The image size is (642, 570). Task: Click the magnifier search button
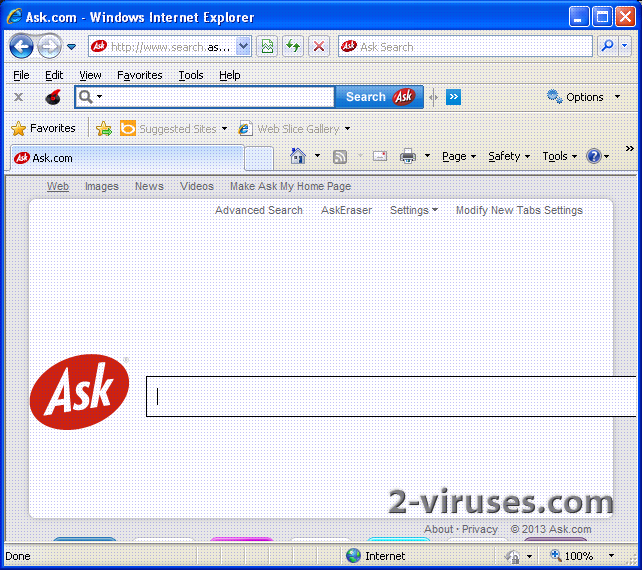(608, 46)
